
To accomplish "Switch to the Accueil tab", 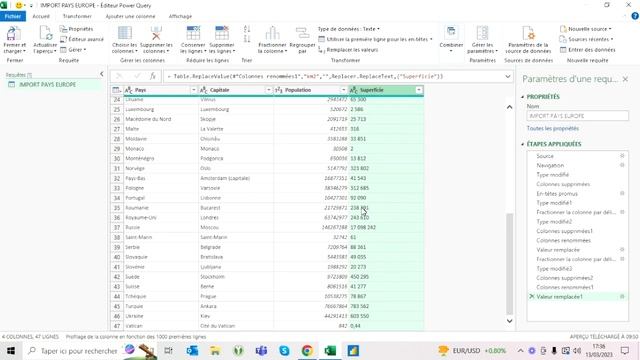I will (x=41, y=16).
